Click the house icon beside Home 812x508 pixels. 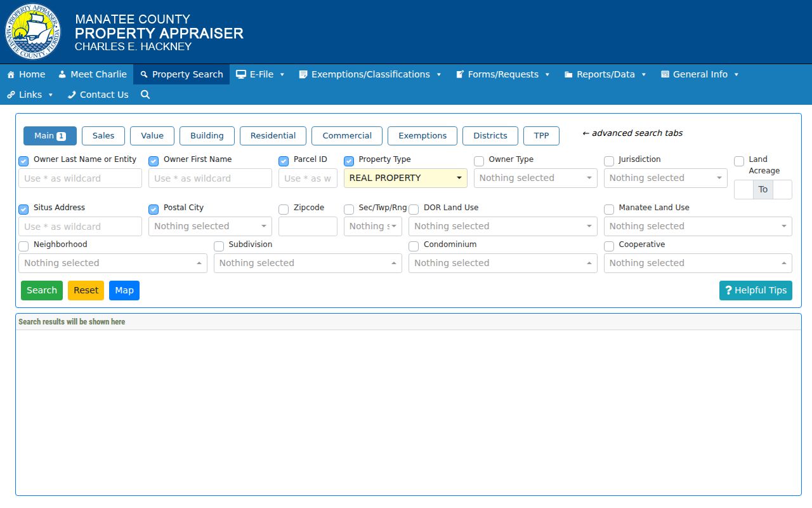click(x=11, y=74)
